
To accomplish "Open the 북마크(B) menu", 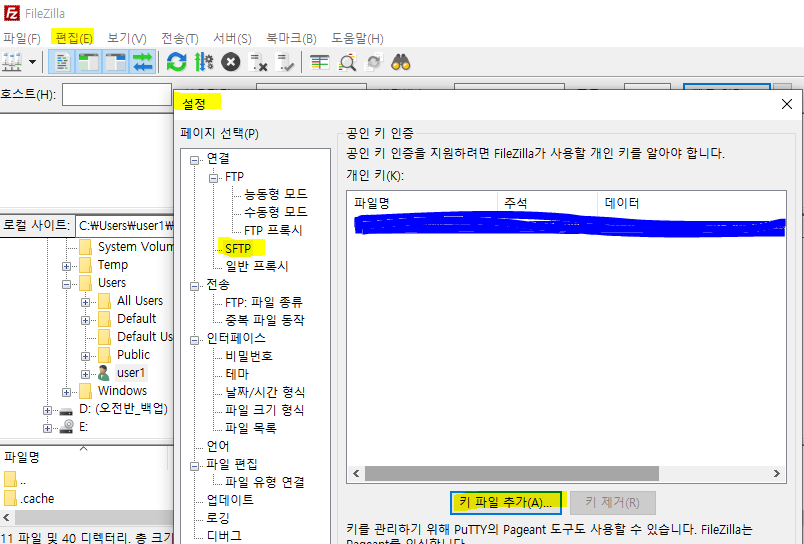I will point(291,38).
